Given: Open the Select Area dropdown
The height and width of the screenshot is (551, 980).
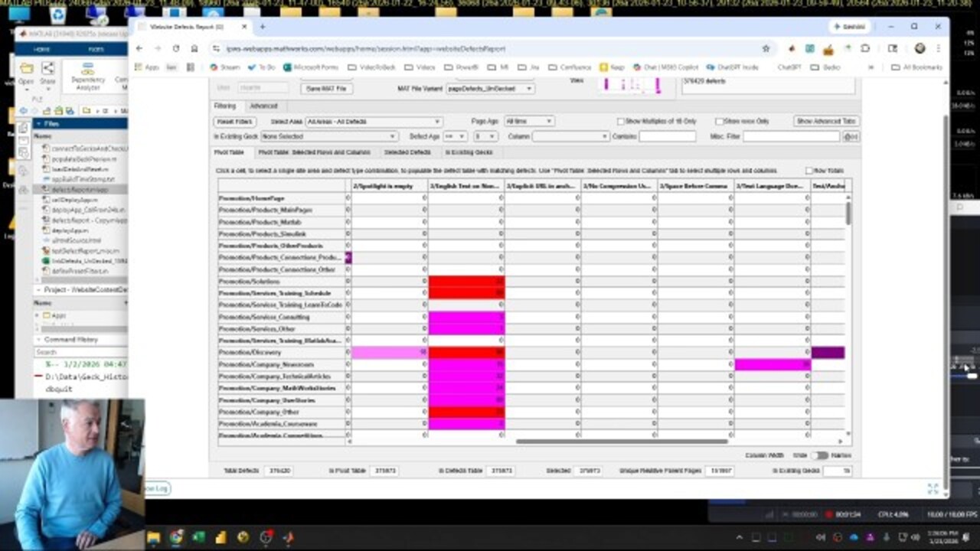Looking at the screenshot, I should click(x=373, y=121).
